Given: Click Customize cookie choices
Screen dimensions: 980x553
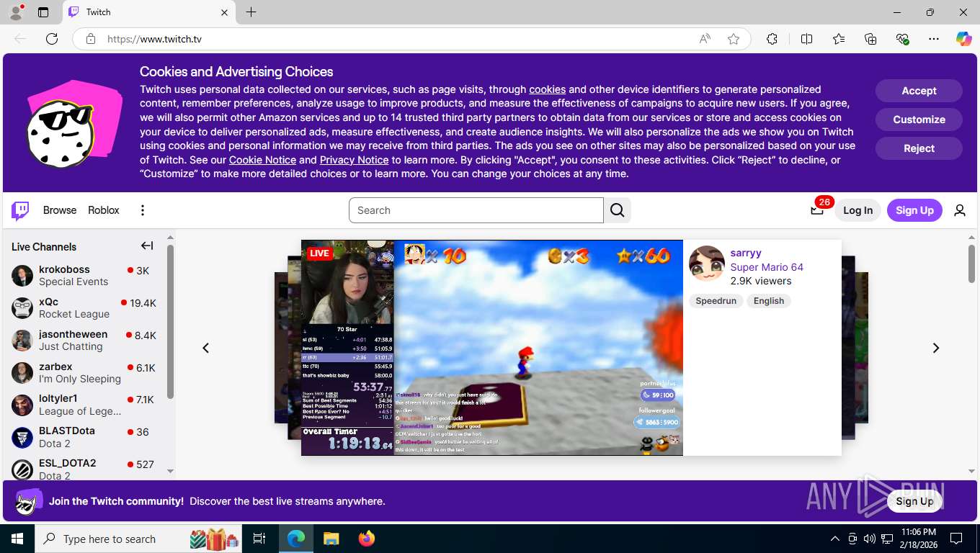Looking at the screenshot, I should [919, 120].
